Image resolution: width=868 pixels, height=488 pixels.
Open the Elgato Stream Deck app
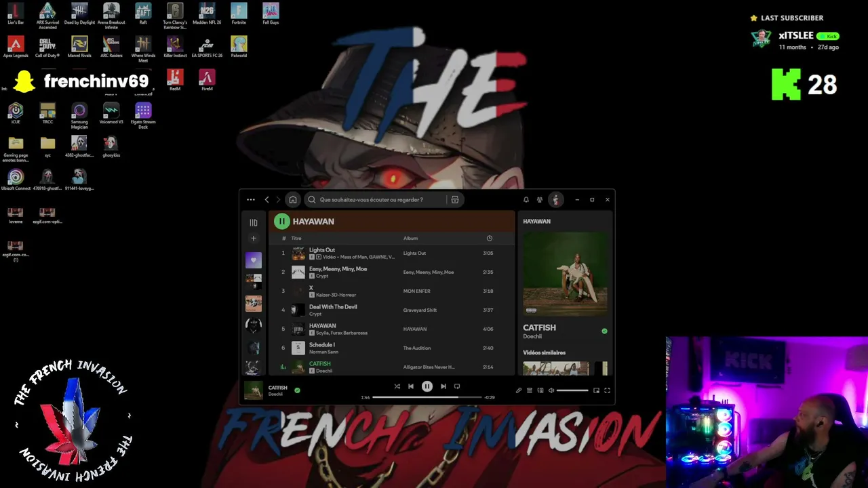coord(143,116)
